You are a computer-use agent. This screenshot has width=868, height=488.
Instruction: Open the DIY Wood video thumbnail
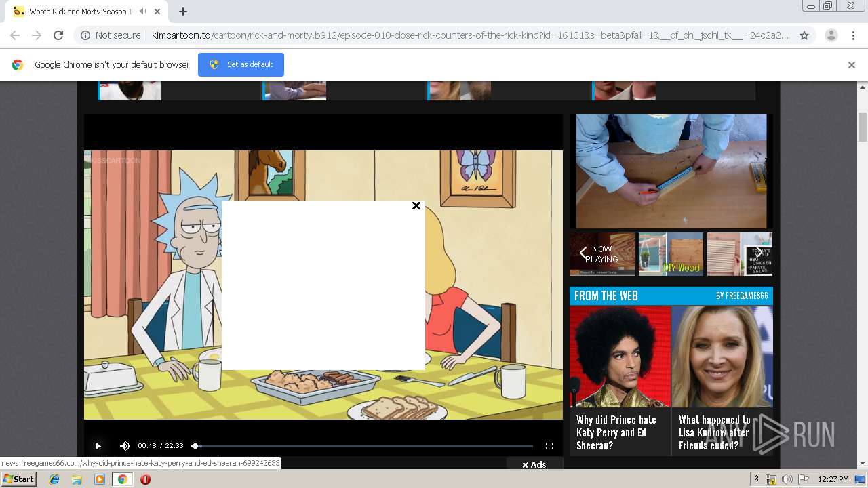pos(671,254)
